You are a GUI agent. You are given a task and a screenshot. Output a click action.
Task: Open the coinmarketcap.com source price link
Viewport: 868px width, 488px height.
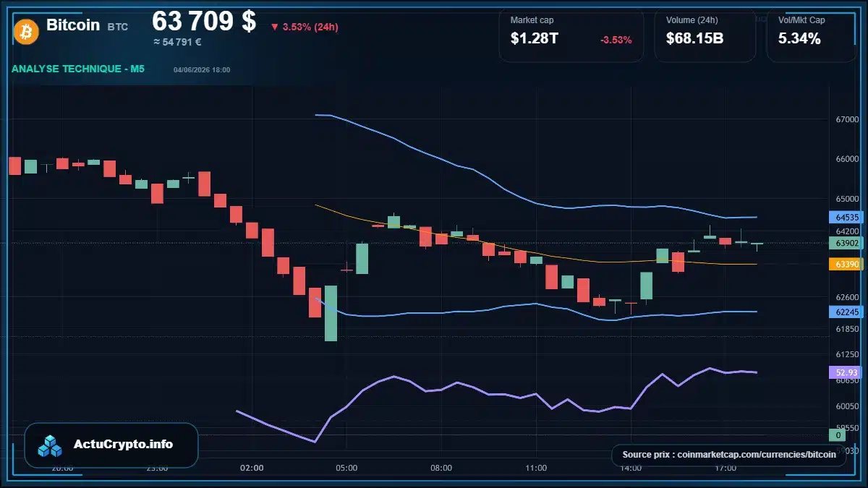(x=729, y=455)
